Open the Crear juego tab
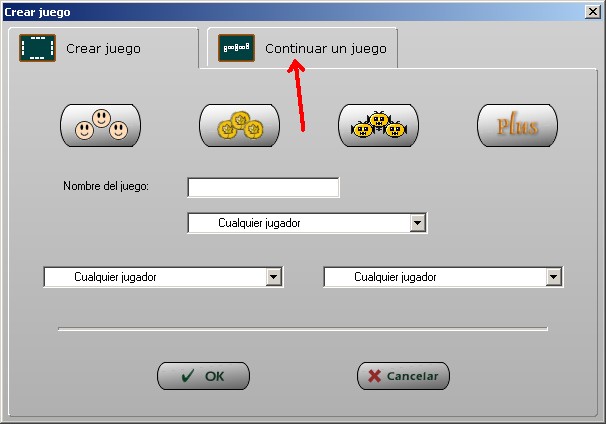 tap(103, 48)
